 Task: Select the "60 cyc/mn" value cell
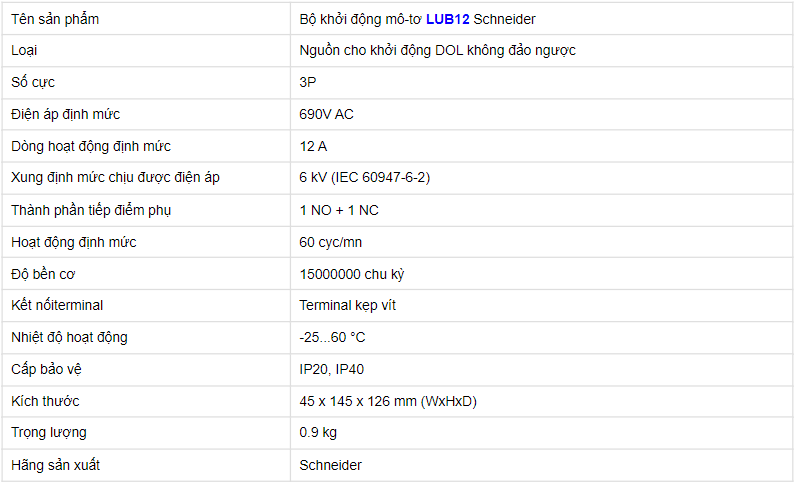coord(331,242)
